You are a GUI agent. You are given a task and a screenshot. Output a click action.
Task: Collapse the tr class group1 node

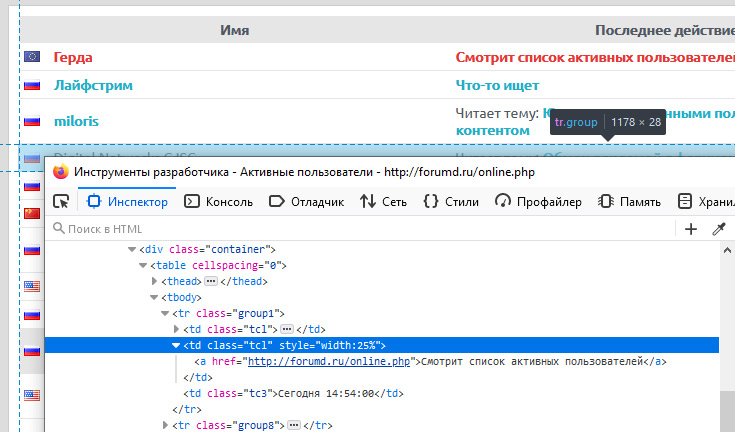point(165,313)
